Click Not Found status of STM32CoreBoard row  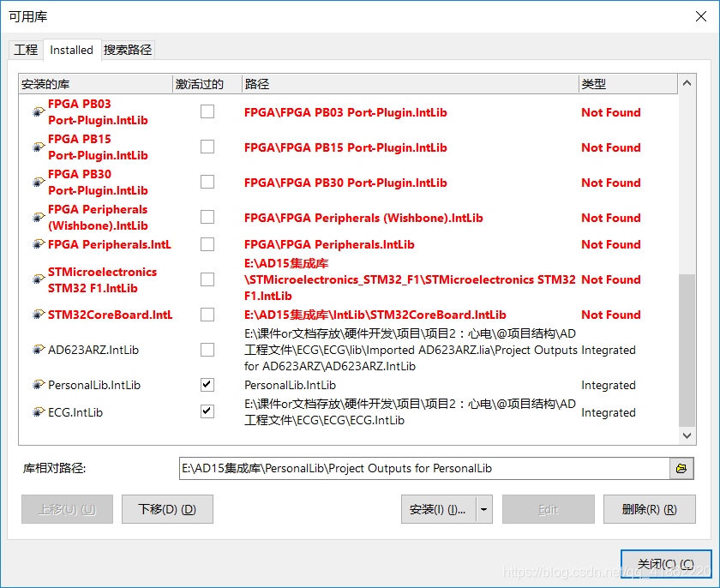click(610, 315)
